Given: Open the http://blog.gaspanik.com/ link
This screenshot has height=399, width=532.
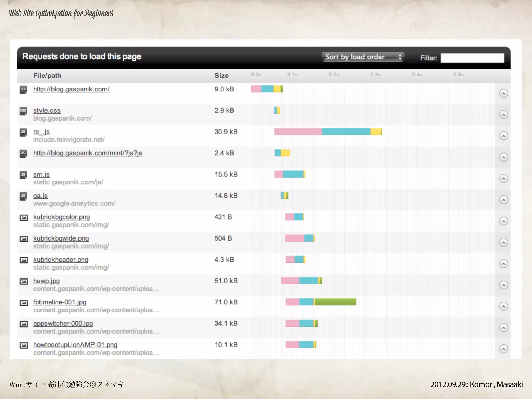Looking at the screenshot, I should [x=71, y=89].
